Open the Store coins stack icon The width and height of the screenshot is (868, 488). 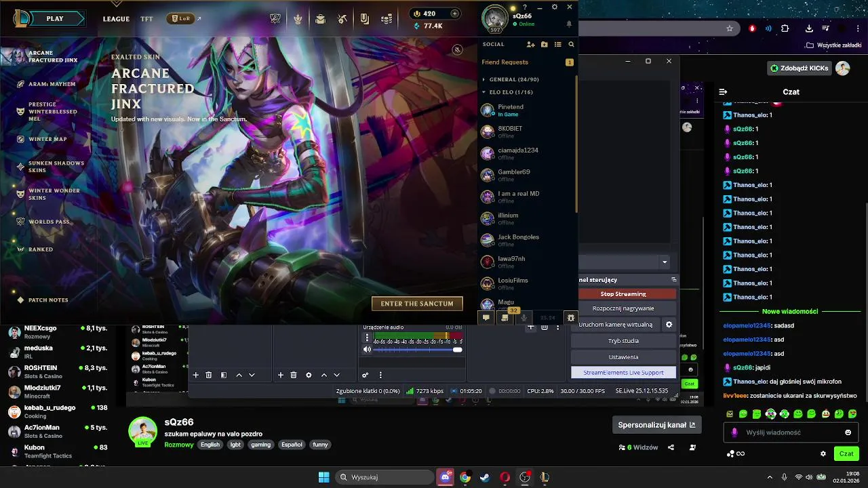point(387,19)
